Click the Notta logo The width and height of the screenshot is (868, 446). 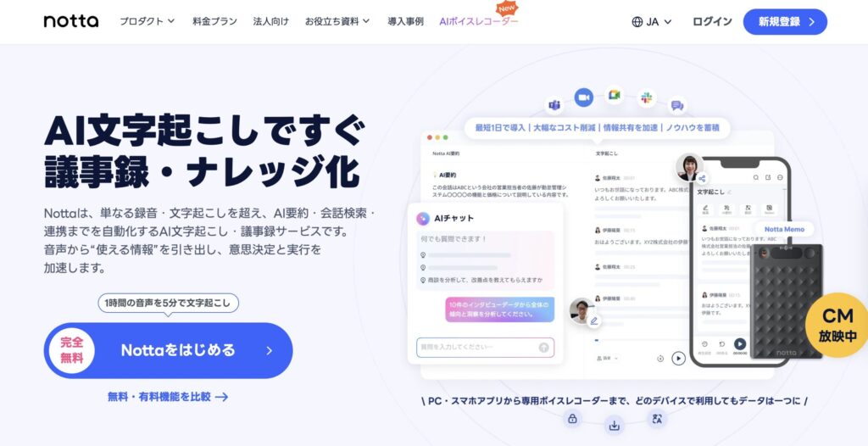[71, 21]
